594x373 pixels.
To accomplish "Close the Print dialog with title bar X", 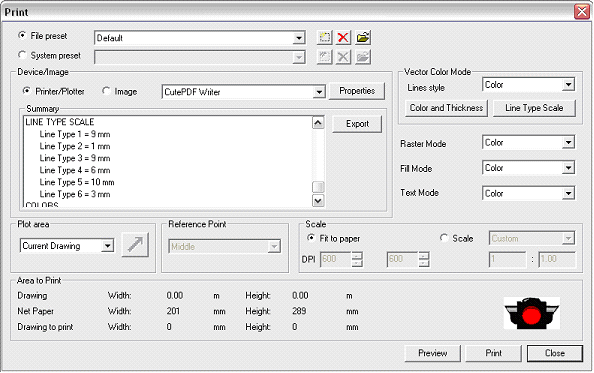I will coord(581,12).
